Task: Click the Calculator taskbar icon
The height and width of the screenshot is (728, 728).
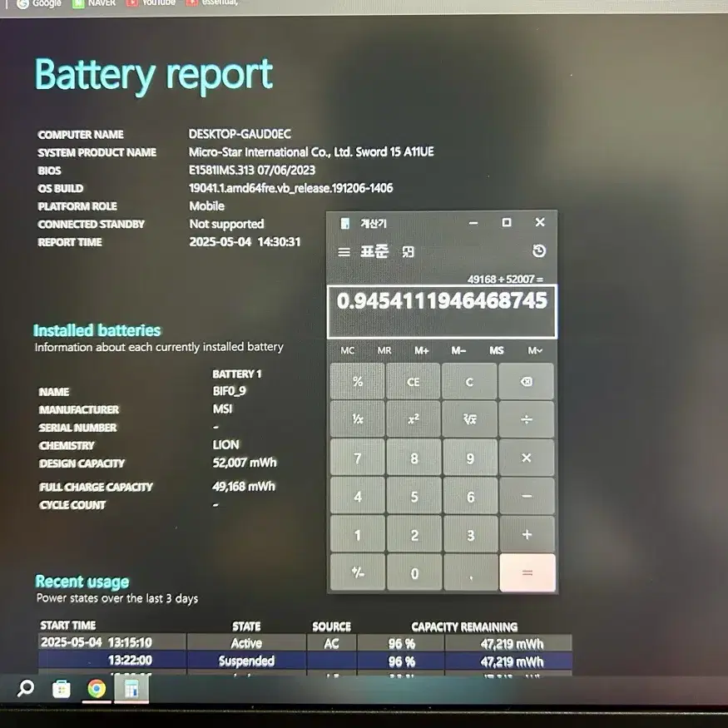Action: [131, 689]
